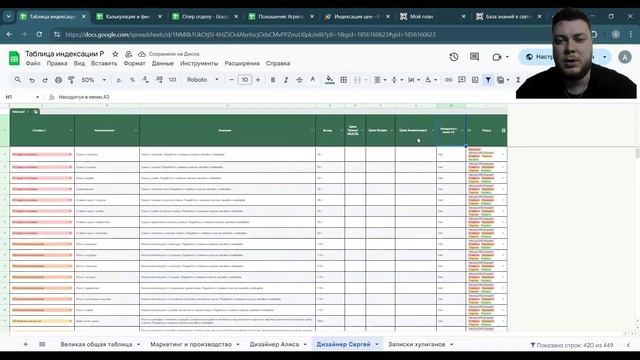
Task: Click the insert chart icon
Action: tap(475, 80)
